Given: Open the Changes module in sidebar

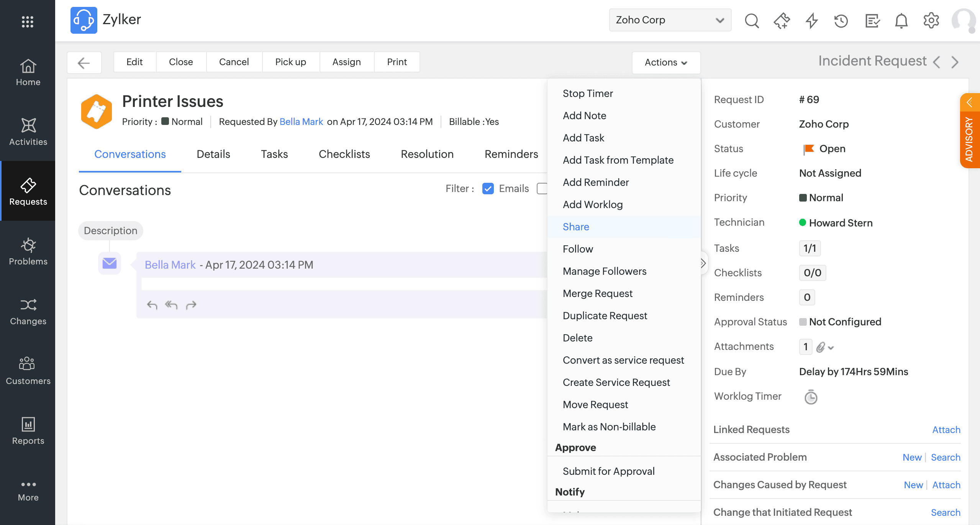Looking at the screenshot, I should click(x=28, y=311).
